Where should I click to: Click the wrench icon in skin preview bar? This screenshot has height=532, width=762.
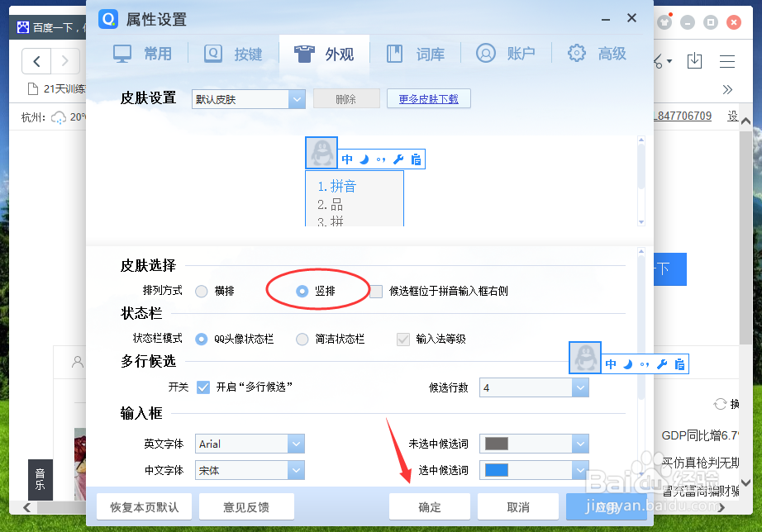(x=398, y=159)
